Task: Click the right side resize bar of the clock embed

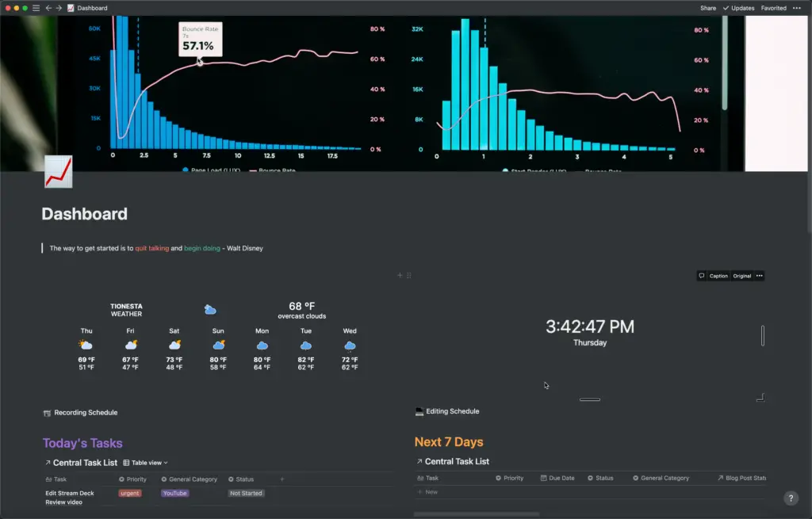Action: (x=762, y=336)
